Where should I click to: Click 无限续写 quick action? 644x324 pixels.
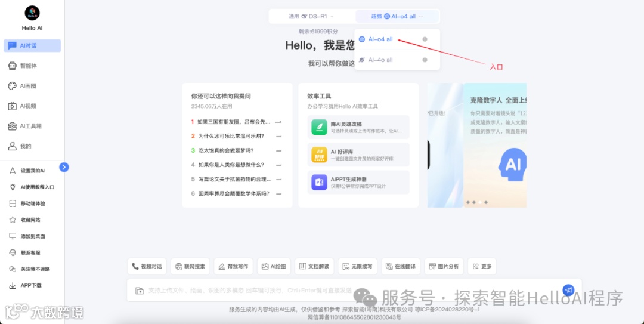point(357,267)
